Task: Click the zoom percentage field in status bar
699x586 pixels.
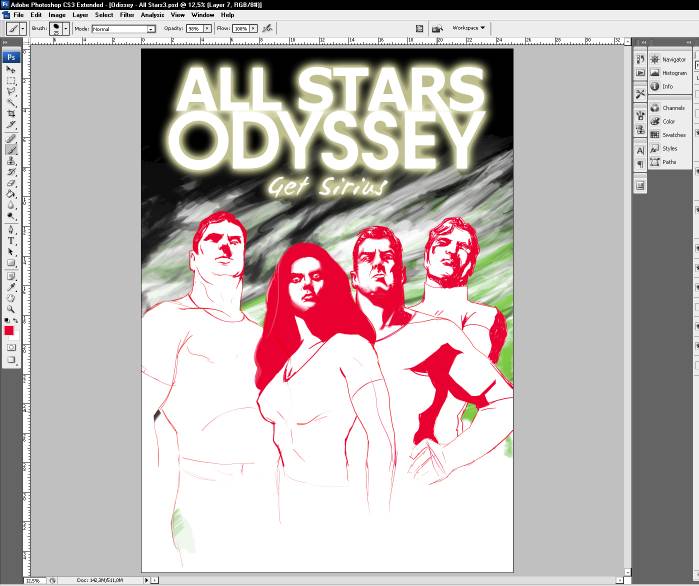Action: (x=32, y=580)
